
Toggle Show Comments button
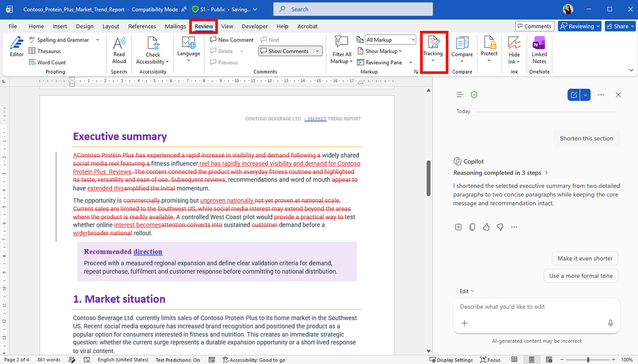click(286, 51)
